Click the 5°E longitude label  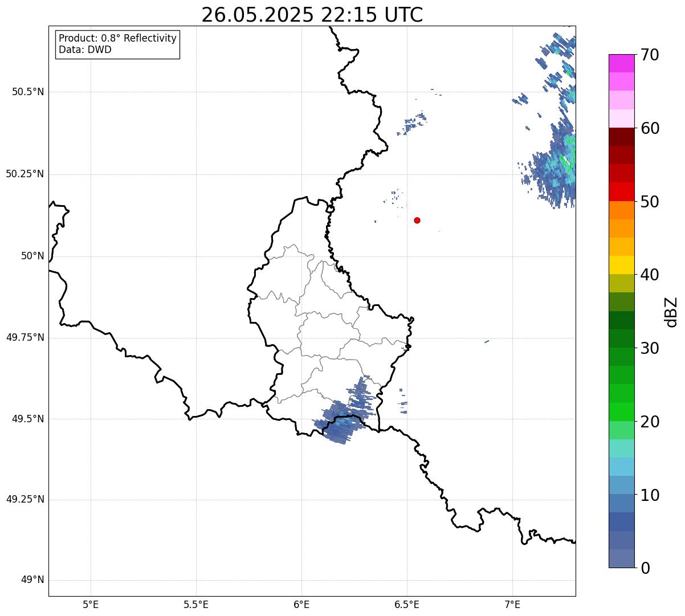point(91,605)
